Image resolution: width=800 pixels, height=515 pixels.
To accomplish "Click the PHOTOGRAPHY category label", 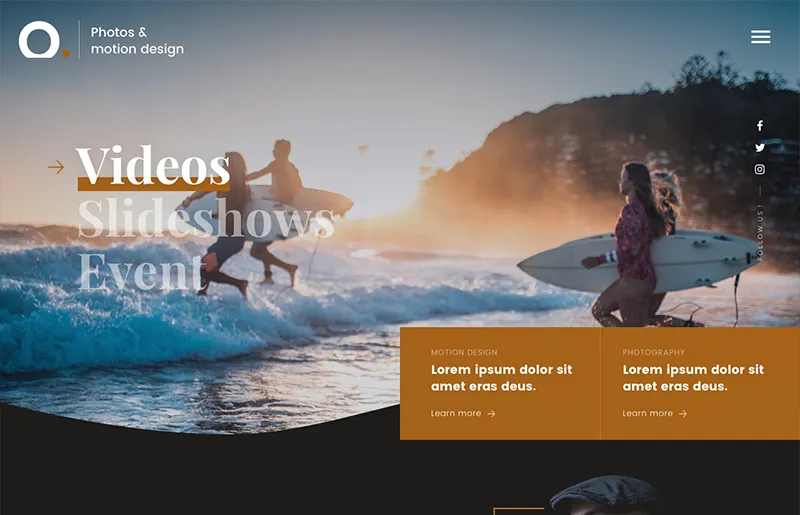I will tap(654, 353).
